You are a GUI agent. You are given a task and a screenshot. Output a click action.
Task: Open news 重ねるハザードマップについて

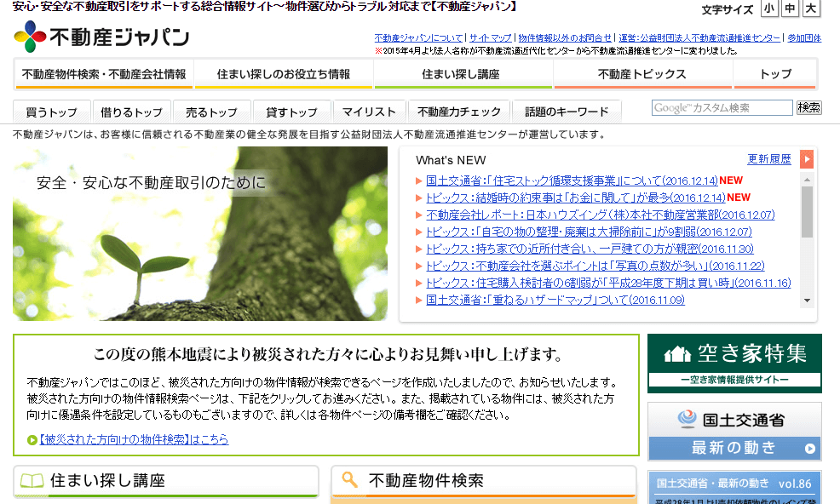click(555, 301)
